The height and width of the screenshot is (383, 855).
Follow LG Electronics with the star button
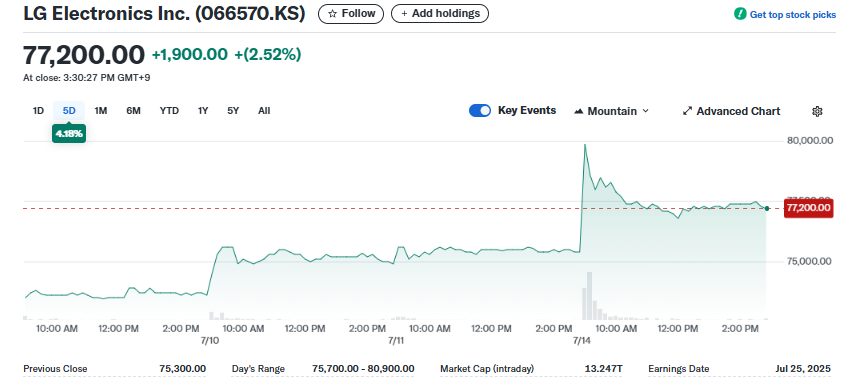tap(351, 14)
